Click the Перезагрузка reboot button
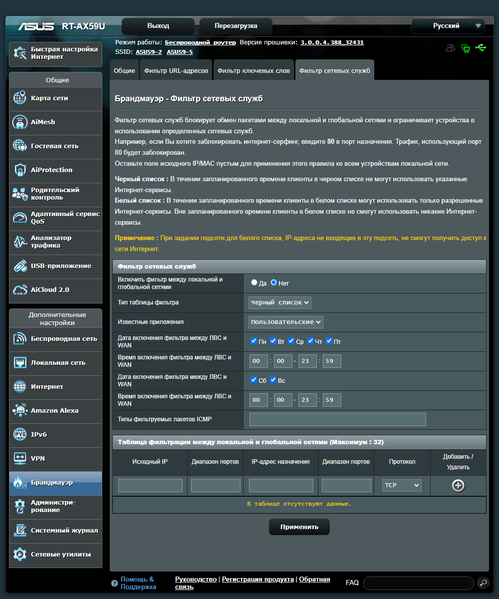The height and width of the screenshot is (599, 499). click(x=236, y=26)
